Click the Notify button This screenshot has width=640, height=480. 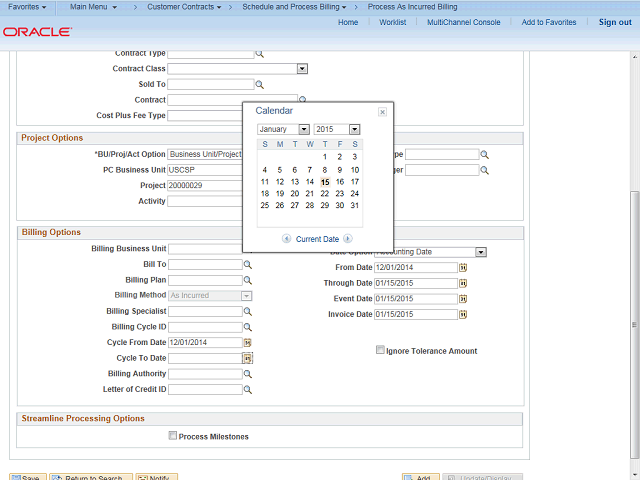[x=157, y=477]
